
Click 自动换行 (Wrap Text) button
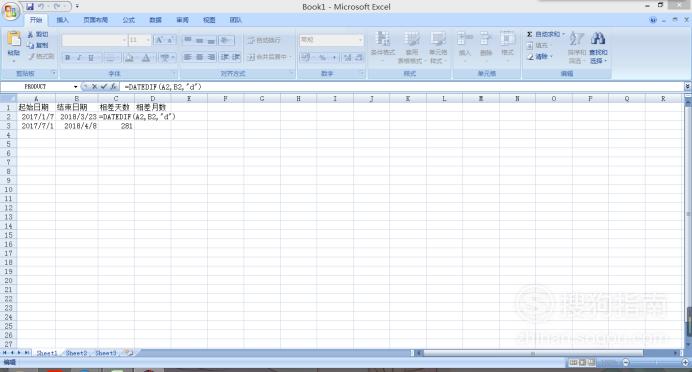click(264, 40)
